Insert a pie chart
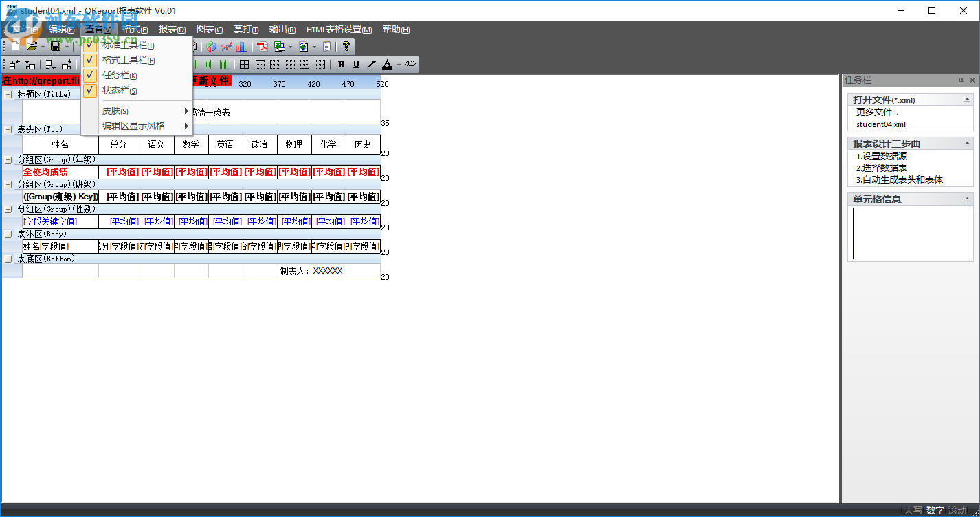 [x=212, y=46]
